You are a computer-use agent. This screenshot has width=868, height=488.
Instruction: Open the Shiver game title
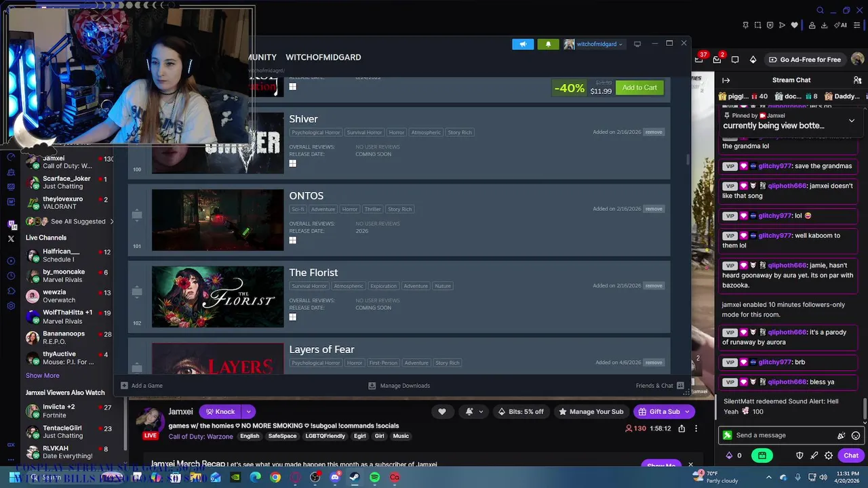pos(303,119)
